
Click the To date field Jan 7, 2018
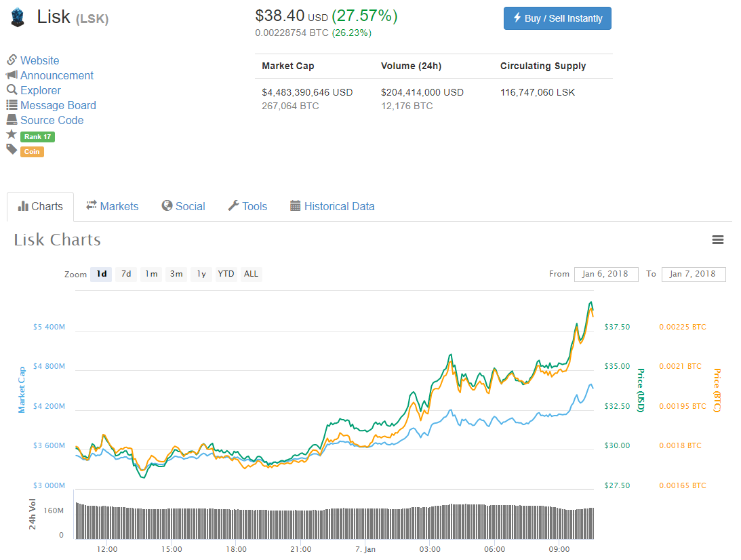pyautogui.click(x=694, y=274)
